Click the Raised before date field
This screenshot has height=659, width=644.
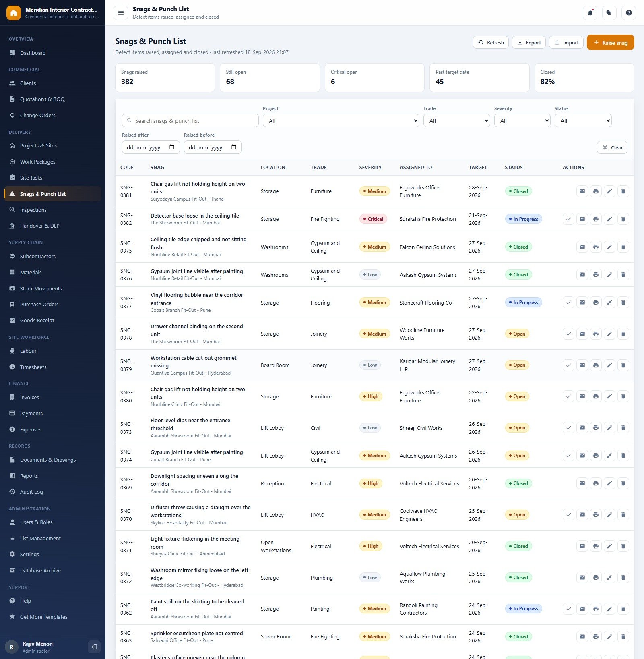[x=213, y=147]
